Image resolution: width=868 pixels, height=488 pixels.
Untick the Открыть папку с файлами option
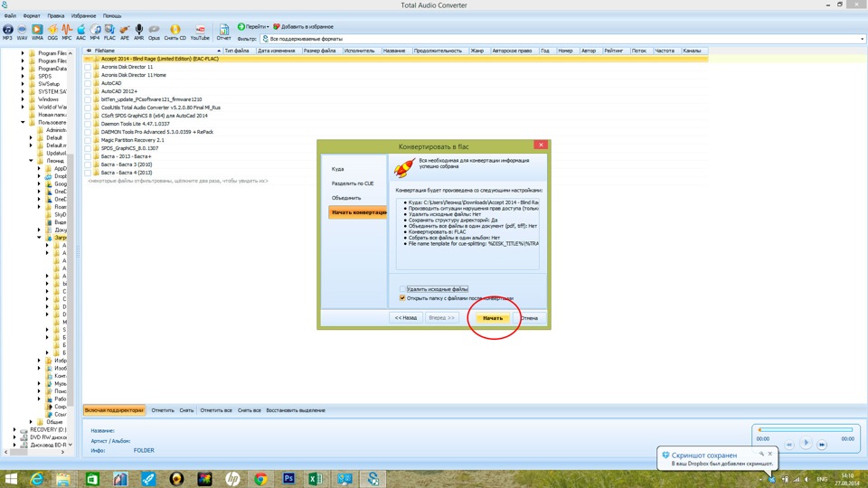tap(402, 297)
